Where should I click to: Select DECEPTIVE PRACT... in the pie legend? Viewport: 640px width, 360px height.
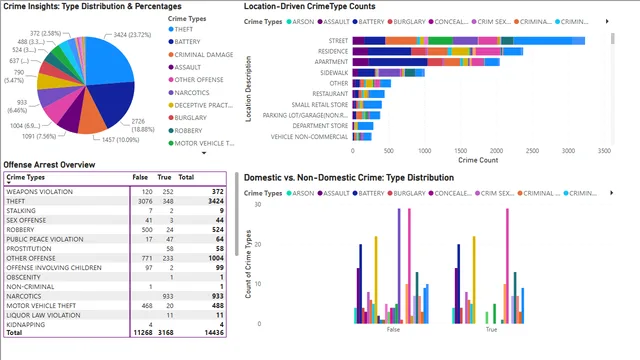click(x=201, y=105)
